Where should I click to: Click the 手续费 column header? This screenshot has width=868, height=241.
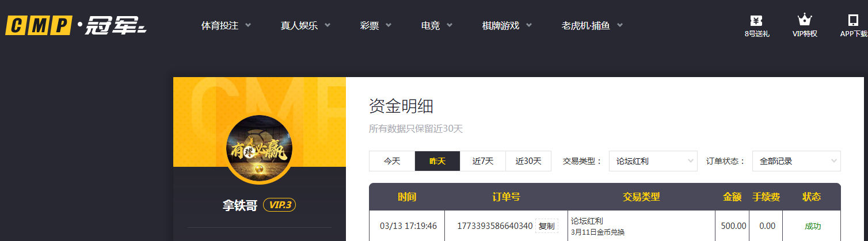766,197
